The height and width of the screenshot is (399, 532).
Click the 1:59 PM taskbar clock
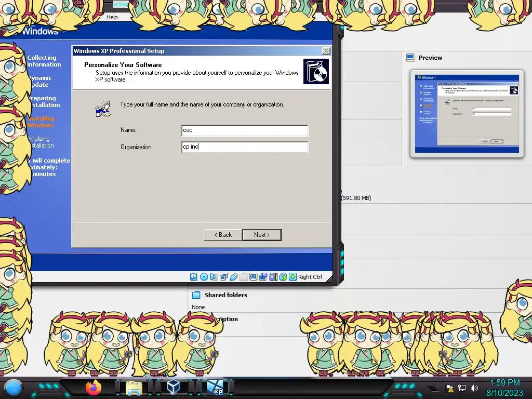point(504,383)
